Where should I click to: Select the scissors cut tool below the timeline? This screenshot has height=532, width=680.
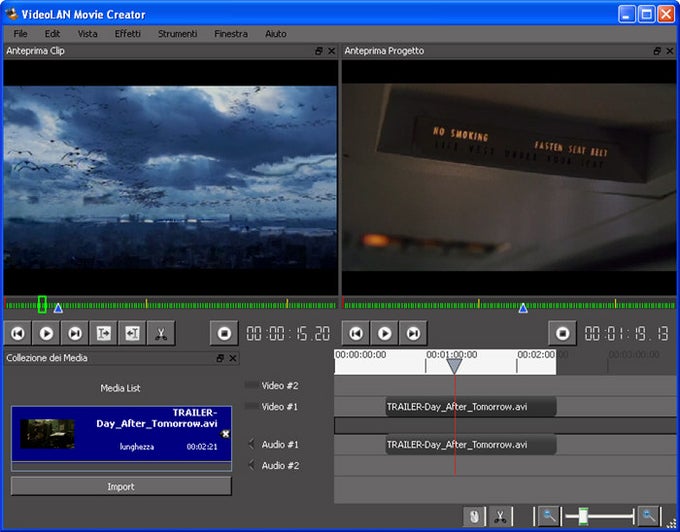(x=500, y=516)
